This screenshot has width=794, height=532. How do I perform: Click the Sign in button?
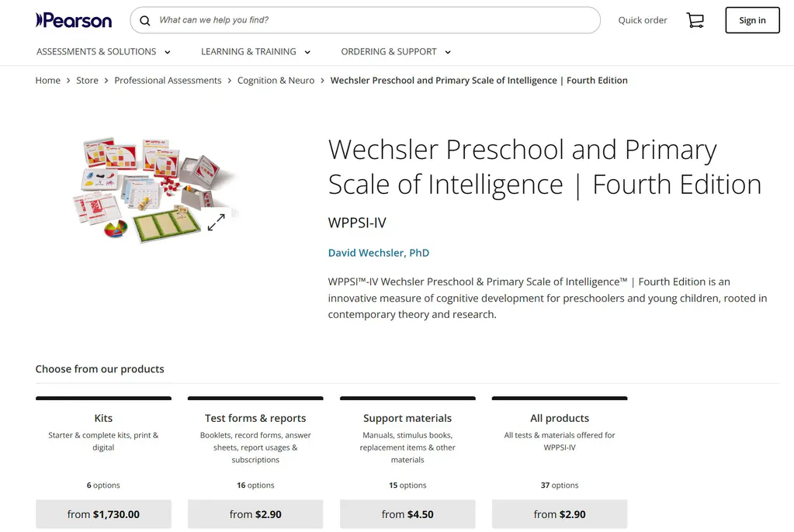[751, 20]
